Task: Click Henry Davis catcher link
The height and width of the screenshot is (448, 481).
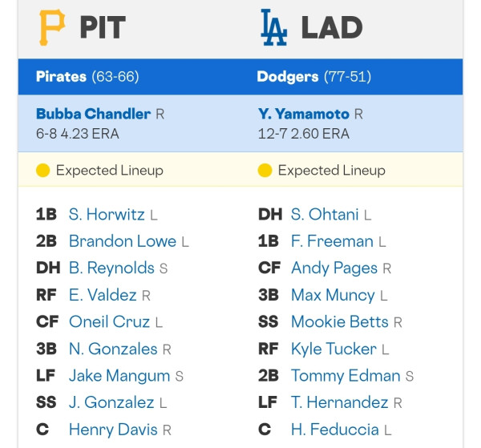Action: pos(113,430)
